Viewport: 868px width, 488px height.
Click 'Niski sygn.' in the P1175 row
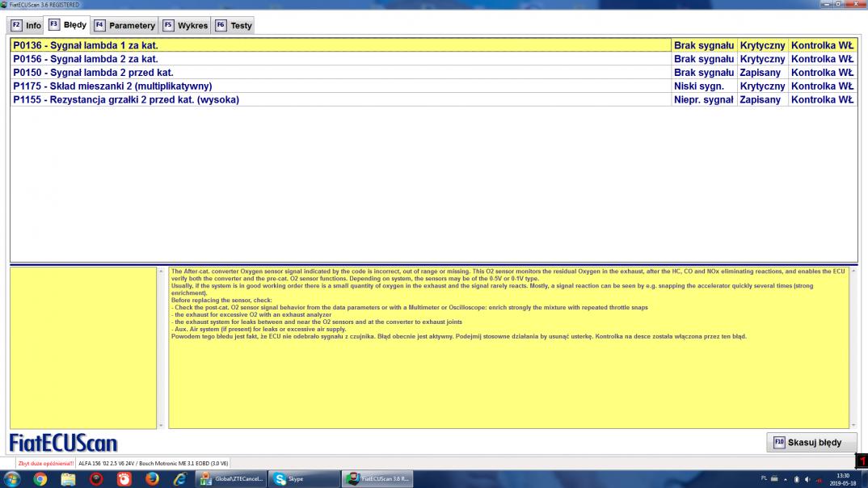(x=699, y=86)
